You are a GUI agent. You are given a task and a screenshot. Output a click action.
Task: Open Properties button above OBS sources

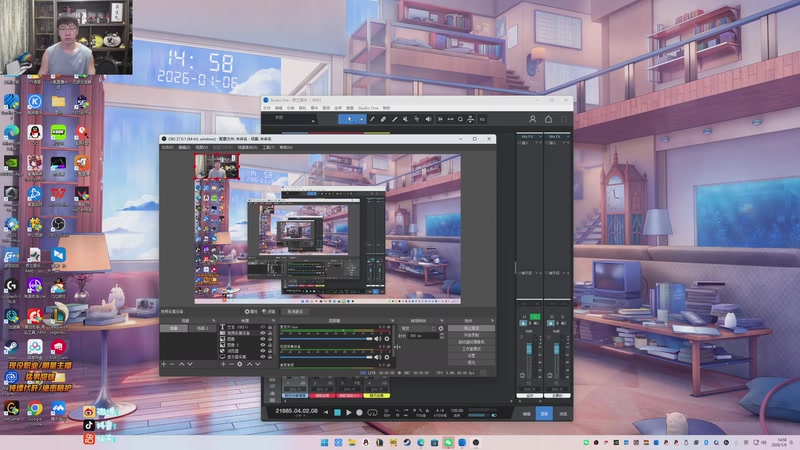coord(251,312)
